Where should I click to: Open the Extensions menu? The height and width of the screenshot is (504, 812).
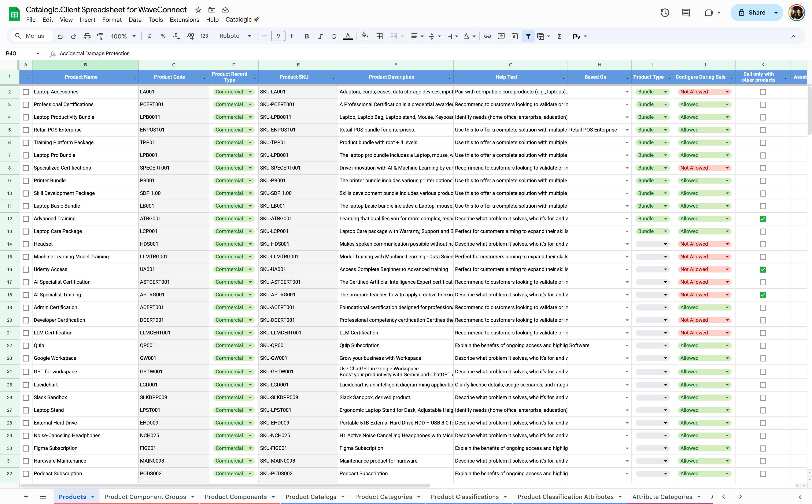tap(184, 20)
